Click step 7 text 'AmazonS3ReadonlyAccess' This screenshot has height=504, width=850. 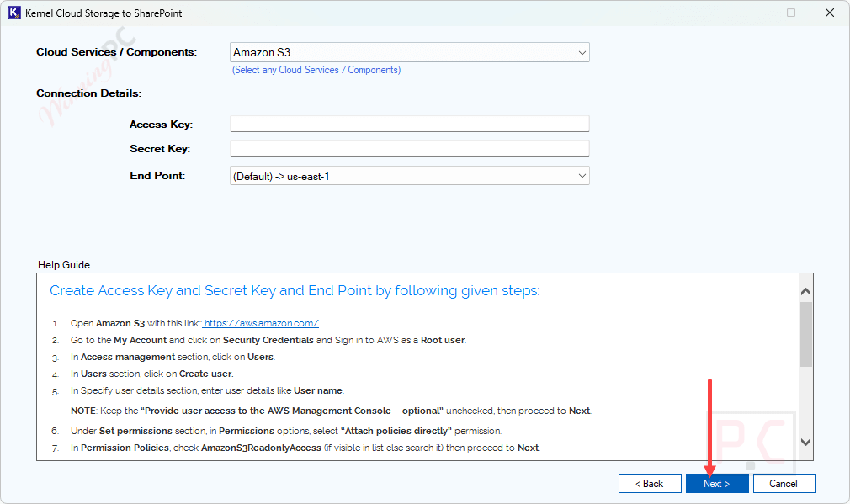pyautogui.click(x=261, y=448)
